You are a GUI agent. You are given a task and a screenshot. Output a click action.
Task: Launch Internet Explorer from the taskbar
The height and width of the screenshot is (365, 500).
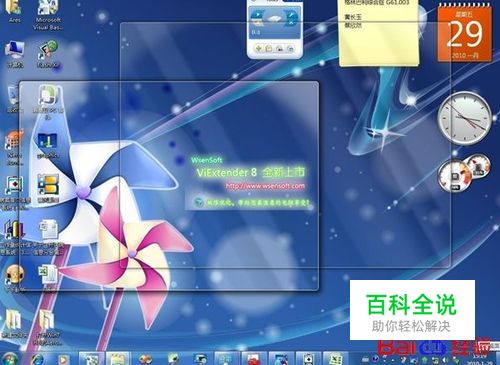(37, 359)
